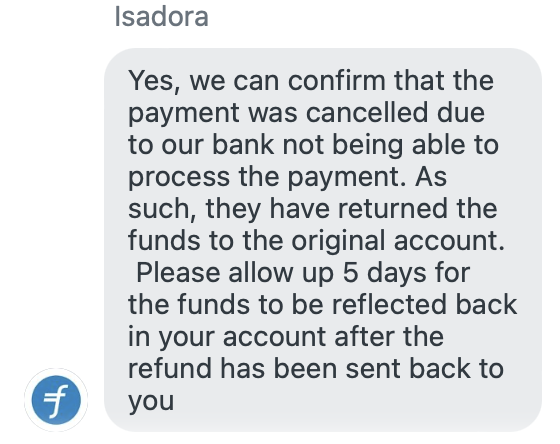Click the text "funds to the original account."

tap(316, 240)
